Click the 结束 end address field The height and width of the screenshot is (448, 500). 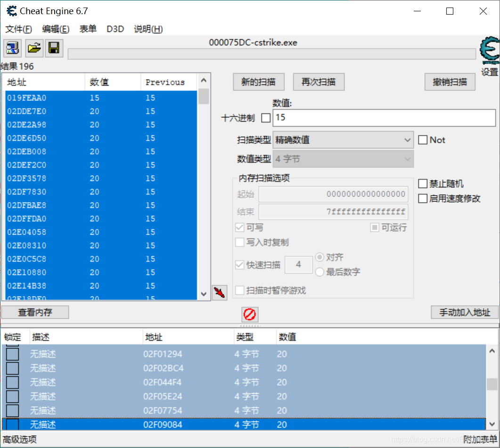[333, 212]
